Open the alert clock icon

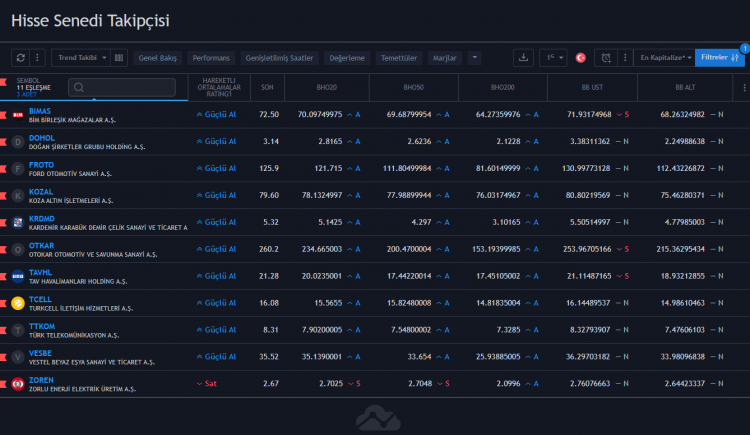pos(606,58)
